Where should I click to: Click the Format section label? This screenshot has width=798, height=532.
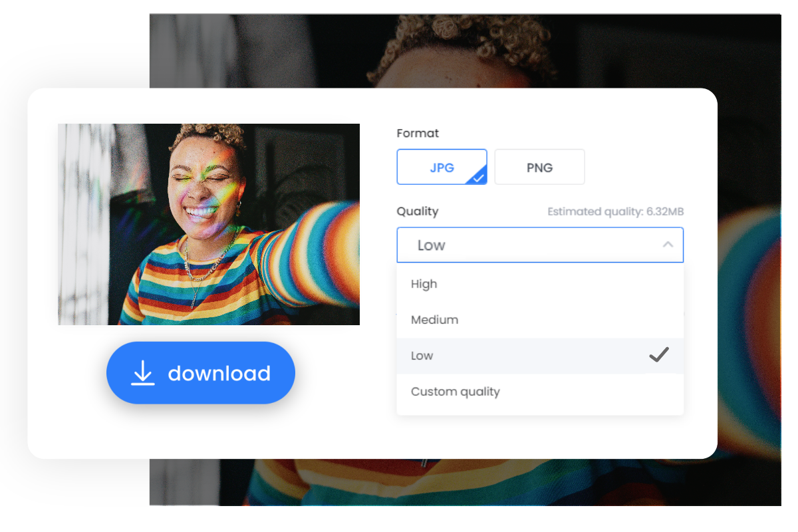(418, 133)
